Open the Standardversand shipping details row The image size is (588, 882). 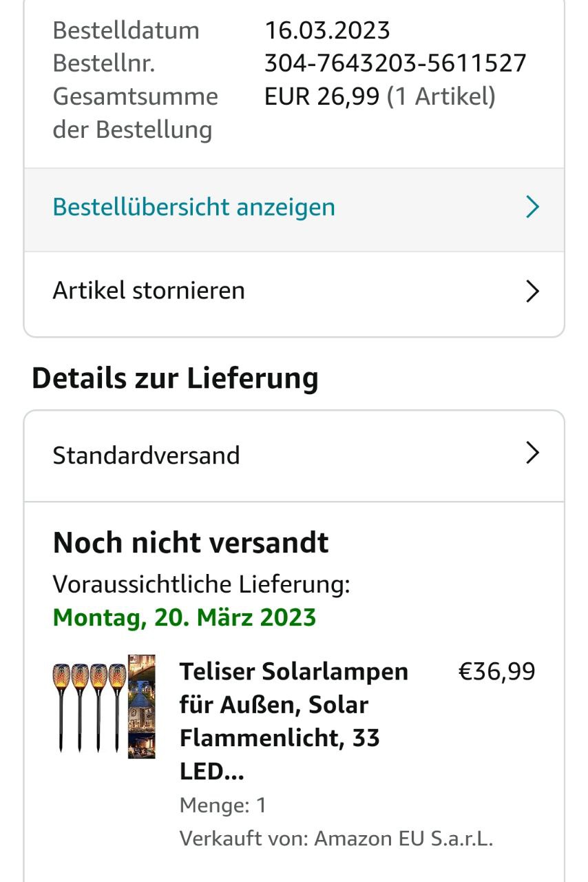pos(294,456)
